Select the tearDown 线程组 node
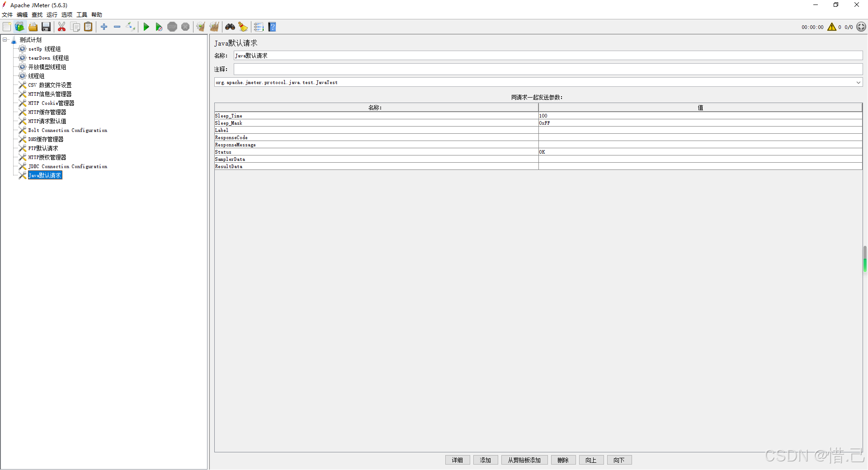Viewport: 868px width, 470px height. (48, 58)
